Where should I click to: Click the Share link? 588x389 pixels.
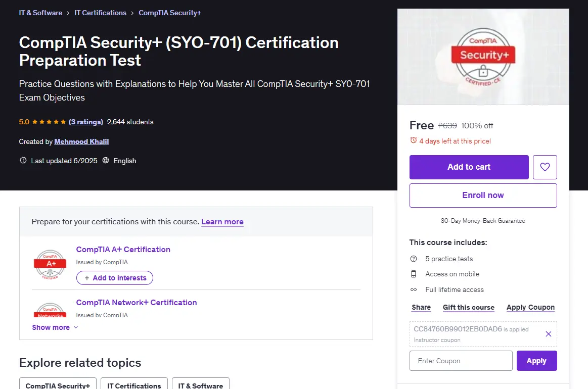(x=421, y=307)
